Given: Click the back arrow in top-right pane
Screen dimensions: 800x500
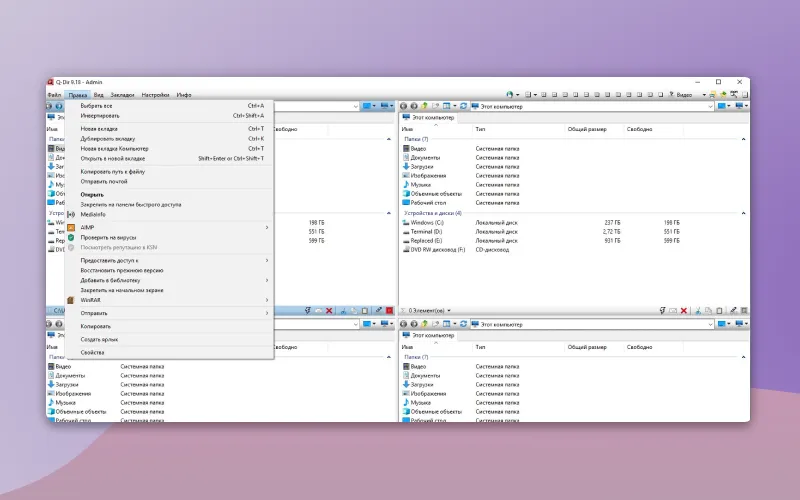Looking at the screenshot, I should click(x=405, y=106).
